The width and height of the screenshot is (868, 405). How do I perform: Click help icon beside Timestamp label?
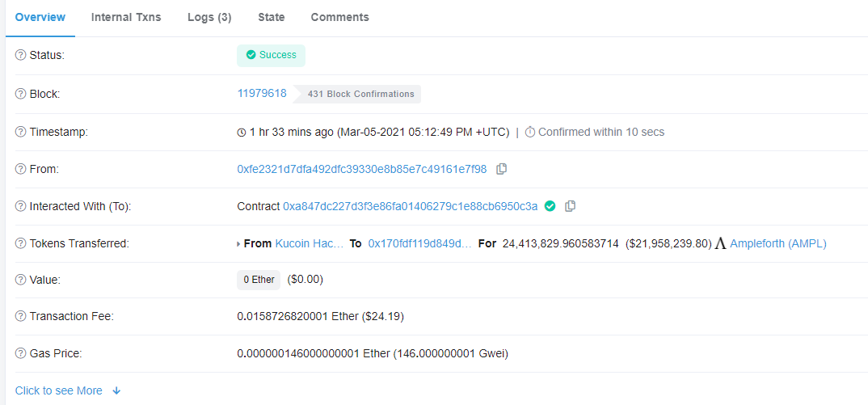pyautogui.click(x=20, y=132)
